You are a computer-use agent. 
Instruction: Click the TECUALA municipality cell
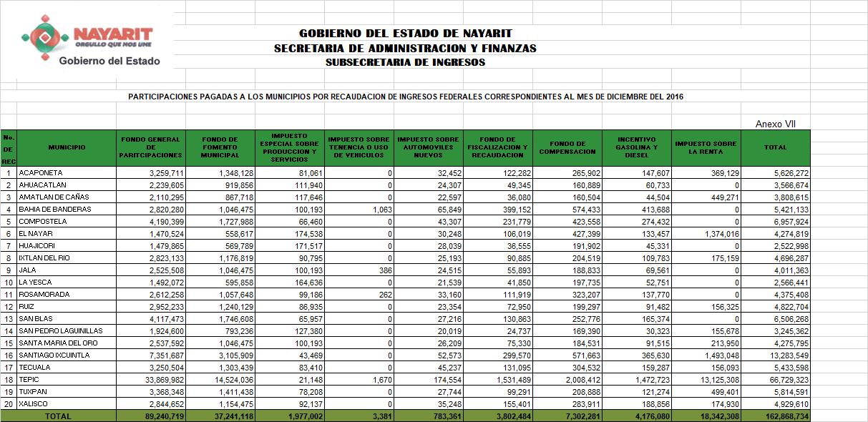[x=67, y=368]
